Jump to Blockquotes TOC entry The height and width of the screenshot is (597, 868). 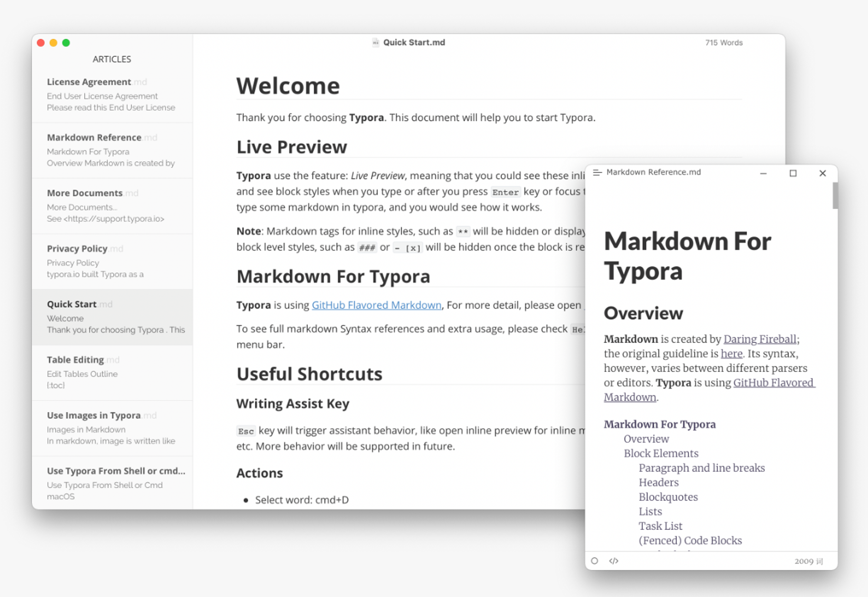click(x=668, y=497)
